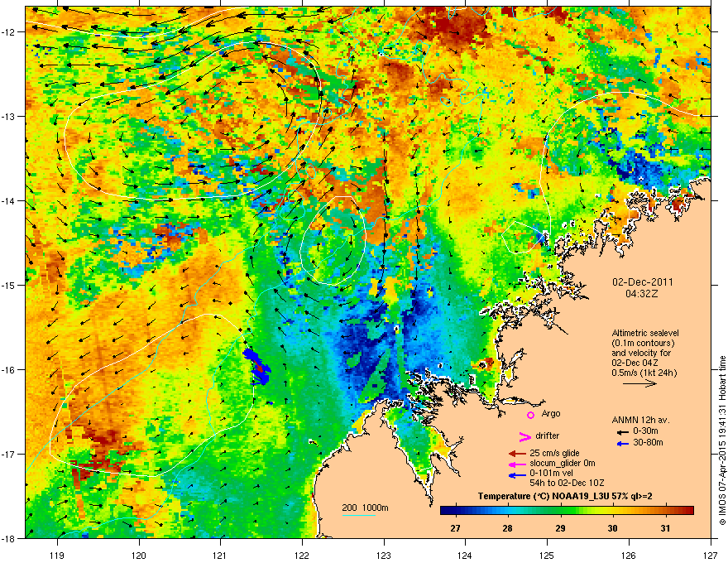Click the 02-Dec-2011 date label
Viewport: 728px width, 563px height.
[x=642, y=282]
